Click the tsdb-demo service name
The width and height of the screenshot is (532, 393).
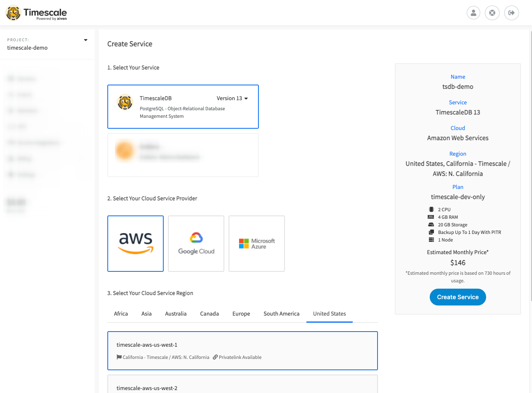pyautogui.click(x=458, y=87)
